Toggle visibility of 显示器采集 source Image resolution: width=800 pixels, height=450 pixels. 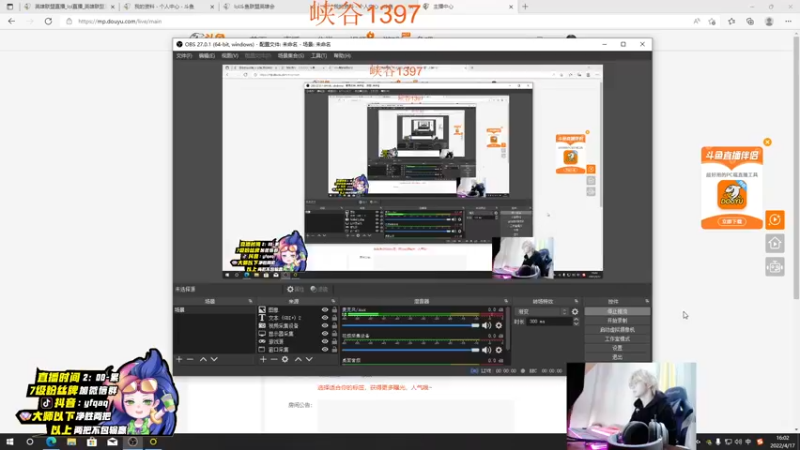324,334
